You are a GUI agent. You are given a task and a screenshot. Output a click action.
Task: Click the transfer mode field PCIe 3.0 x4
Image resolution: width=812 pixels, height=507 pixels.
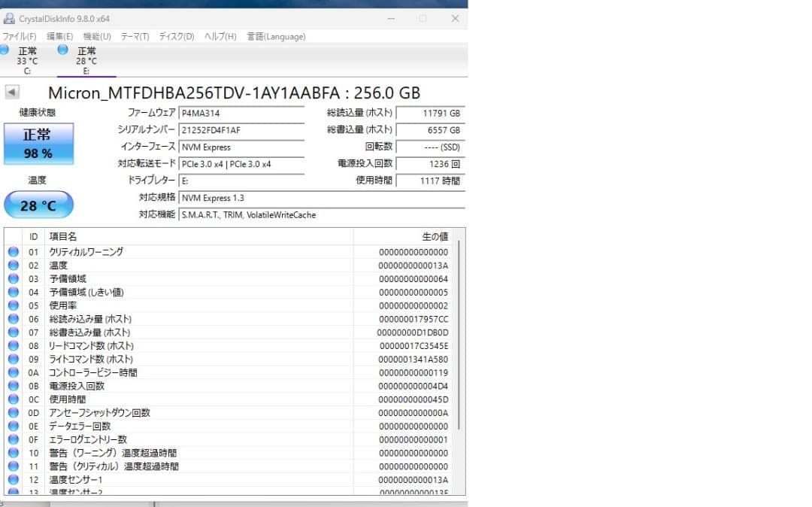point(241,164)
